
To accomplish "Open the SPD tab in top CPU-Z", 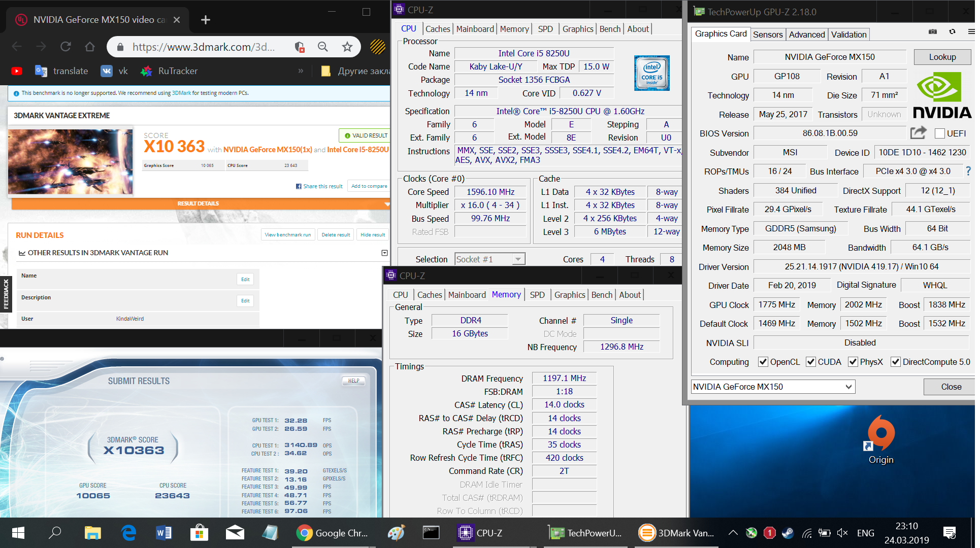I will [545, 29].
